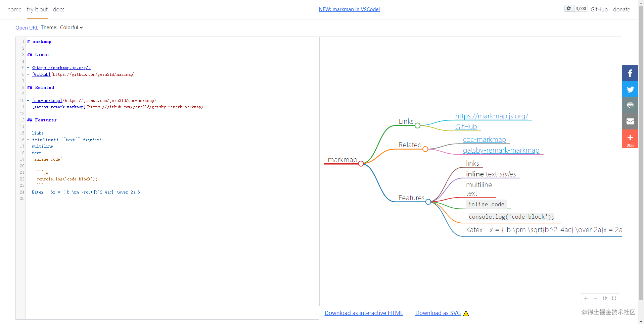The height and width of the screenshot is (324, 644).
Task: Enter fullscreen mindmap view
Action: 614,298
